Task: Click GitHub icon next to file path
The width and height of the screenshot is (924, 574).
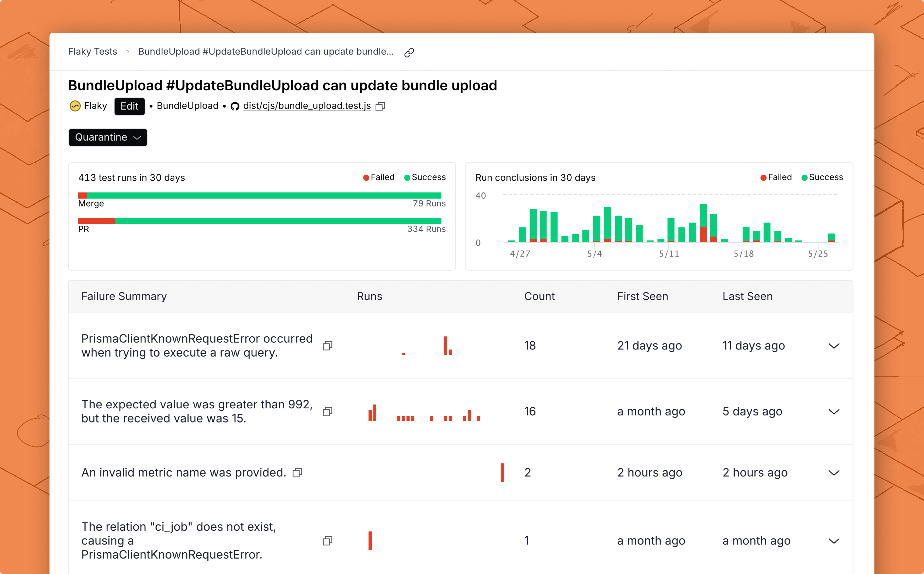Action: coord(235,106)
